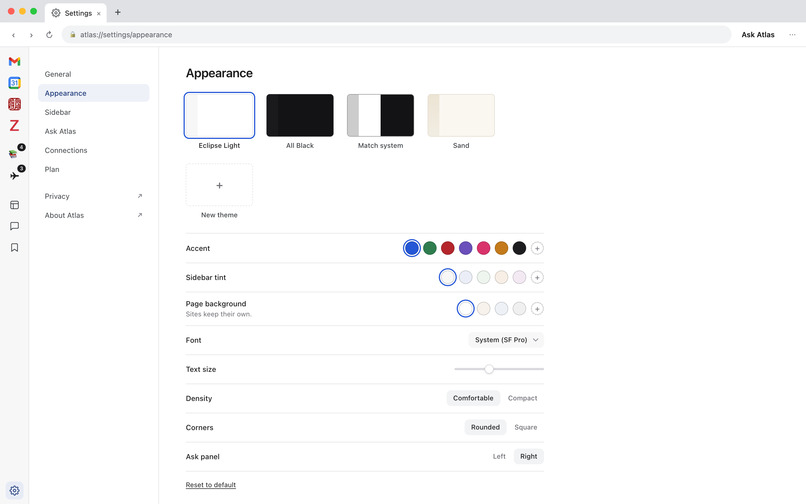Add a custom sidebar tint
Viewport: 806px width, 504px height.
(x=537, y=277)
